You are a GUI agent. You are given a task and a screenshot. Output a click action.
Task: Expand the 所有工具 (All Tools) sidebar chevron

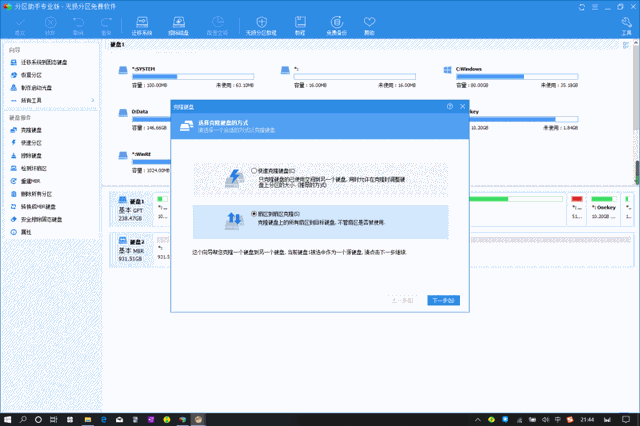(x=93, y=100)
